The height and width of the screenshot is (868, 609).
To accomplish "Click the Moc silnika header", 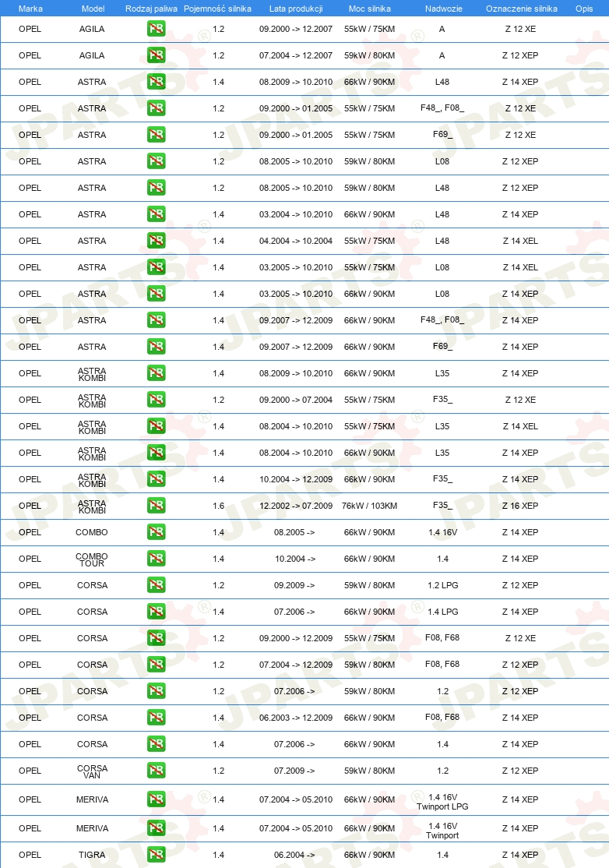I will coord(369,9).
